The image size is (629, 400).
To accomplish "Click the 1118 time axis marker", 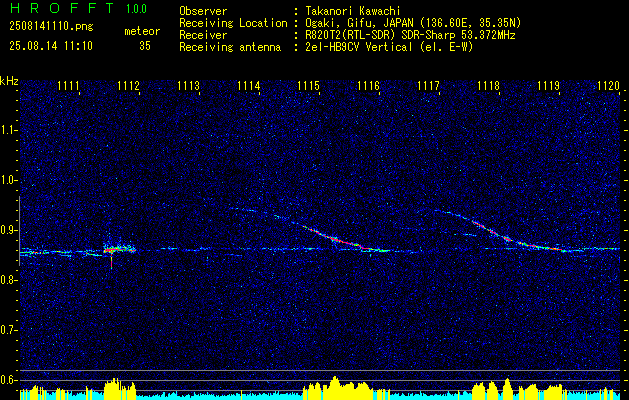I will [488, 85].
